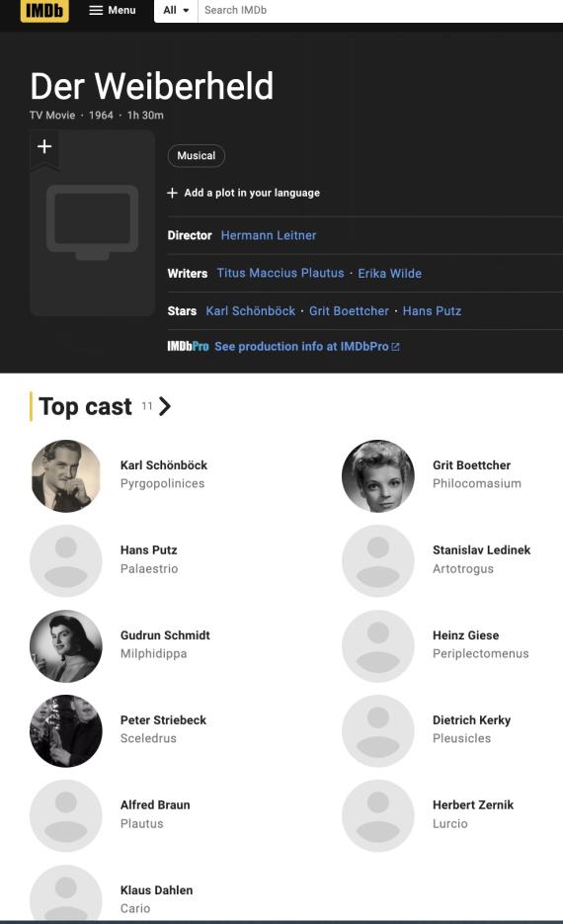Open director Hermann Leitner's page
The image size is (563, 924).
click(269, 235)
